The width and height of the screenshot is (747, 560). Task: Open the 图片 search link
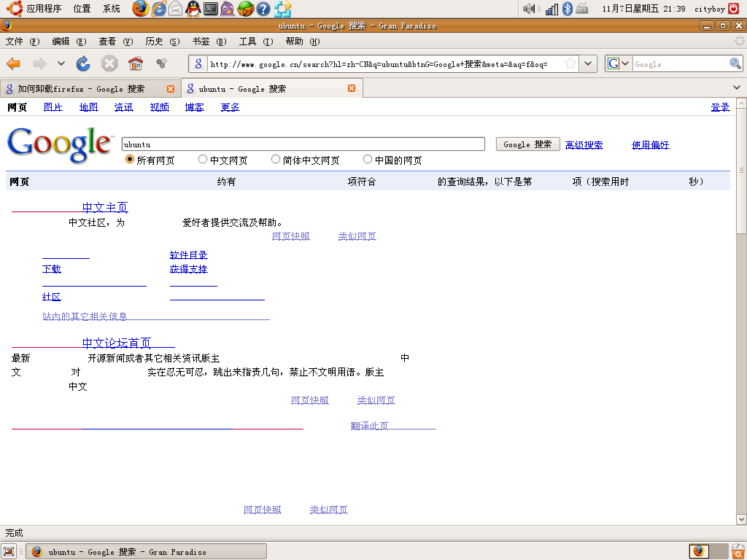pos(53,107)
